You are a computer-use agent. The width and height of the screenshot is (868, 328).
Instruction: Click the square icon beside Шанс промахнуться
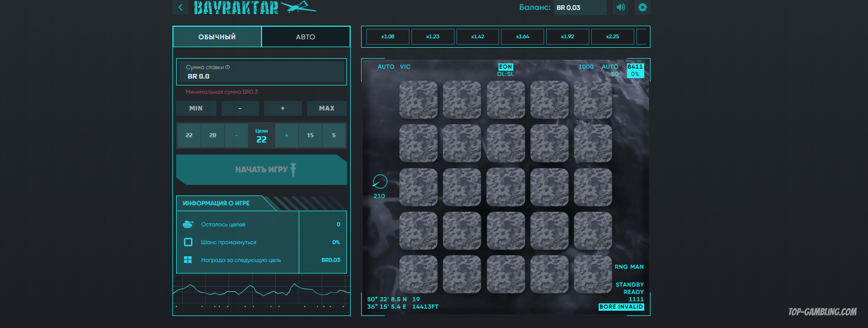pyautogui.click(x=188, y=242)
